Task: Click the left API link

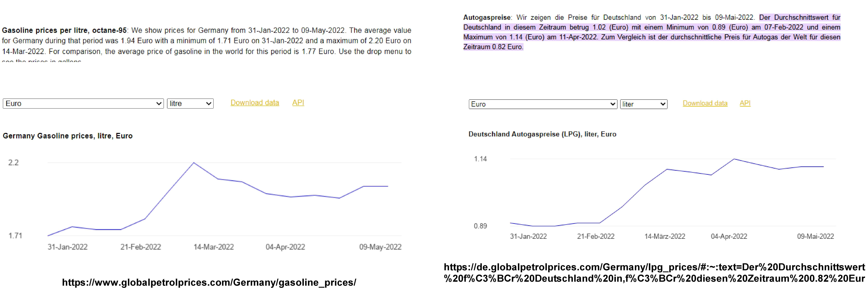Action: 298,103
